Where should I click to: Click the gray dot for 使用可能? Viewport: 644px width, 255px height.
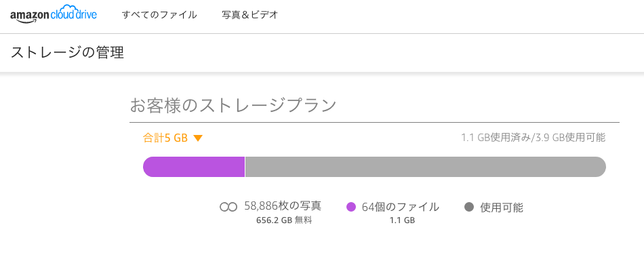tap(469, 207)
